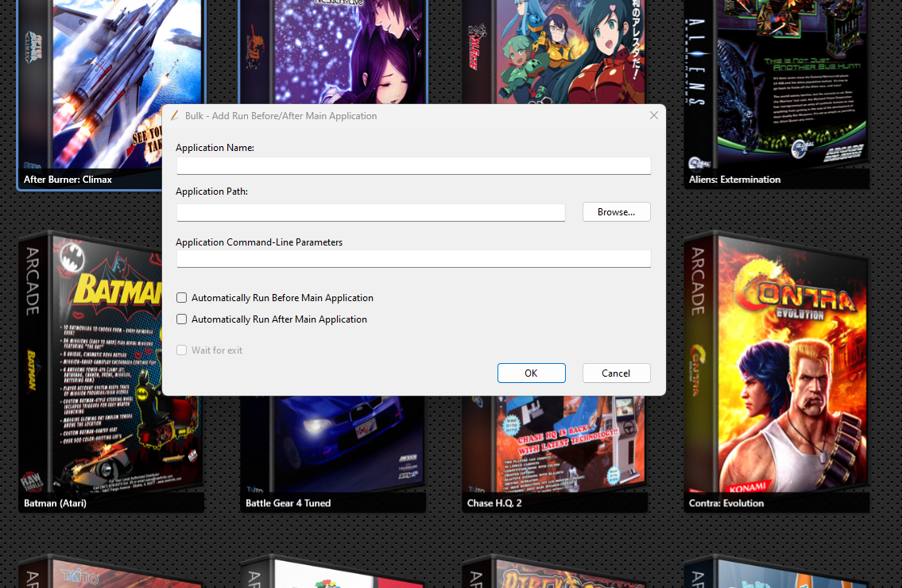Focus the Application Path text field

click(x=371, y=212)
